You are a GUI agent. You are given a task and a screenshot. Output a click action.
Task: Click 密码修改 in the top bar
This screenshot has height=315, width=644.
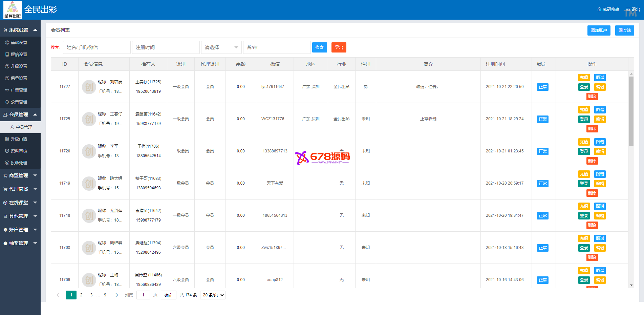[x=608, y=9]
